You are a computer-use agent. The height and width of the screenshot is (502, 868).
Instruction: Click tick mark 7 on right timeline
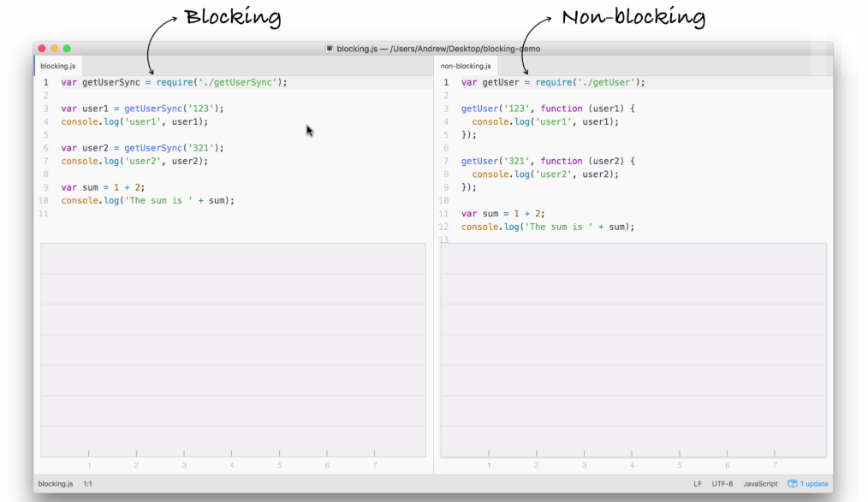point(775,454)
